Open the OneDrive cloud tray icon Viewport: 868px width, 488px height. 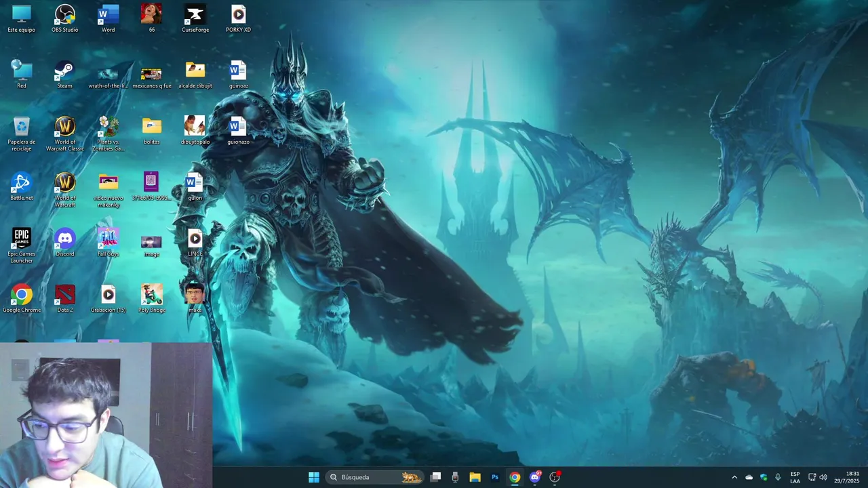[749, 477]
